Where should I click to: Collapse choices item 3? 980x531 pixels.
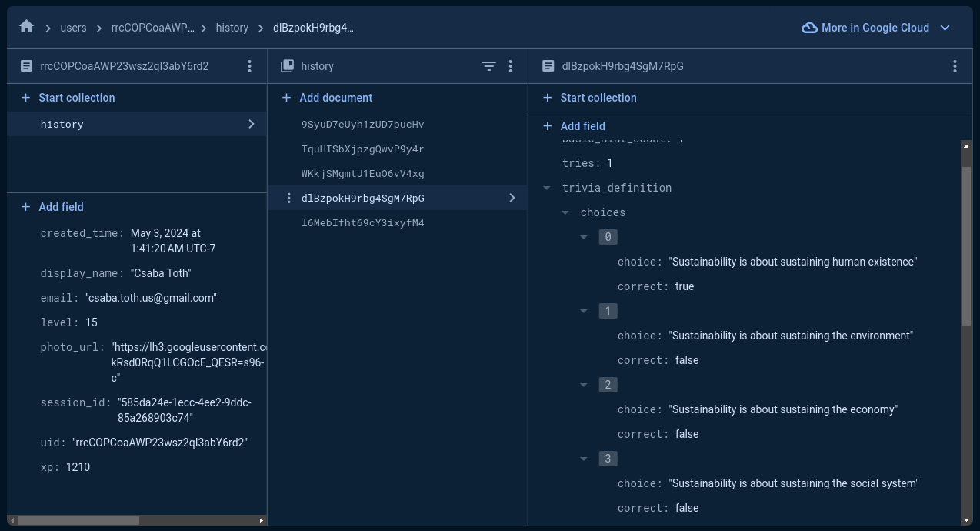pos(584,459)
